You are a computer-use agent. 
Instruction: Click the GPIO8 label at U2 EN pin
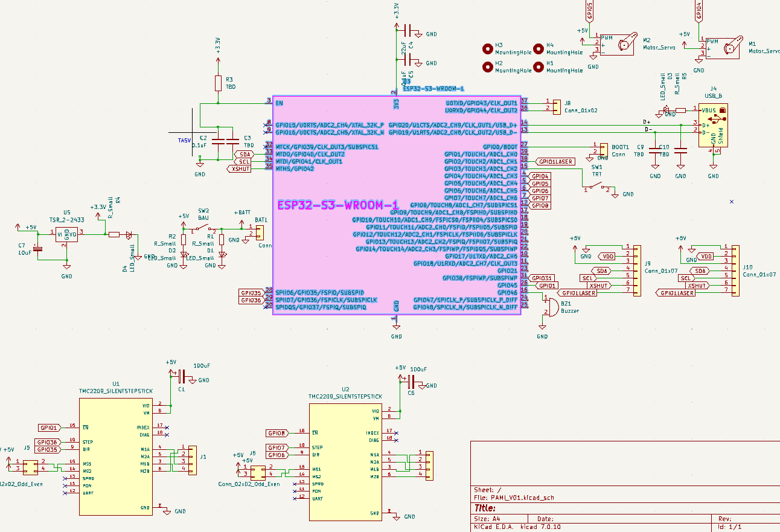pyautogui.click(x=277, y=433)
